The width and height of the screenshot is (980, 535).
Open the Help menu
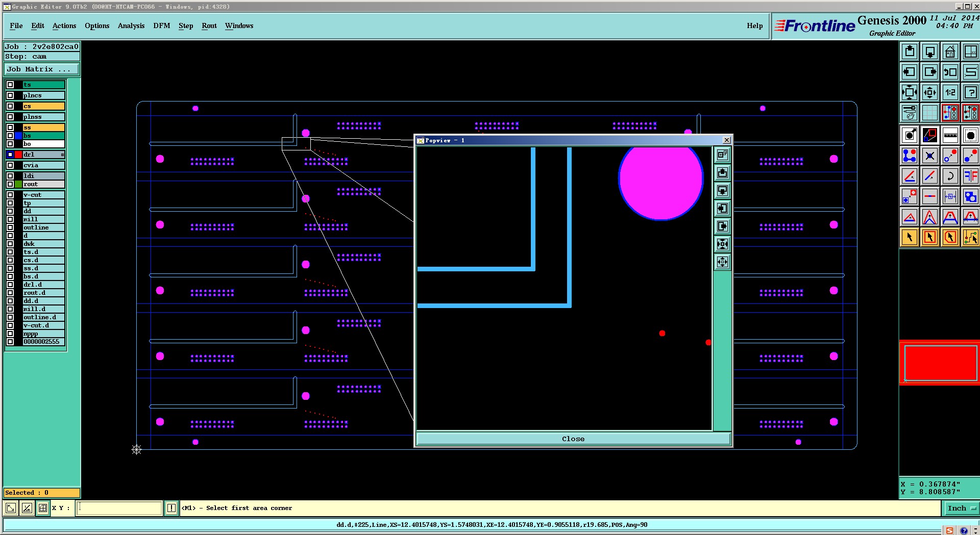tap(755, 26)
